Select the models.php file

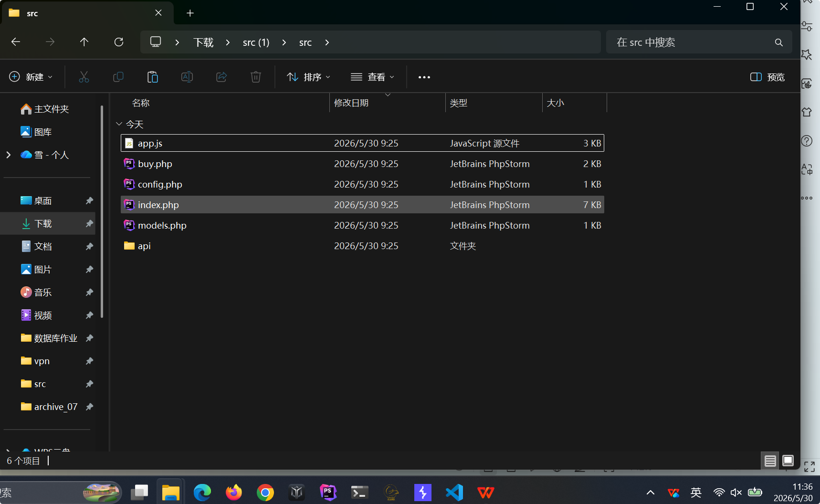click(x=362, y=225)
